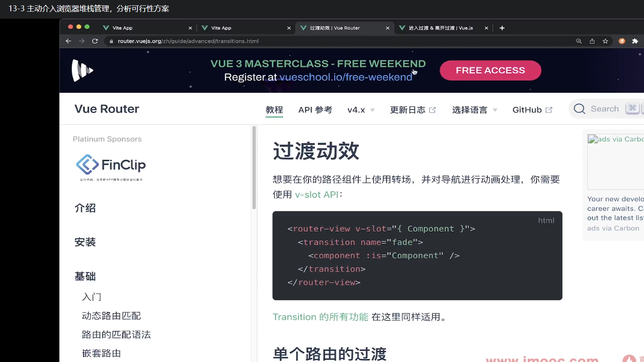
Task: Open the v4.x version dropdown
Action: [360, 110]
